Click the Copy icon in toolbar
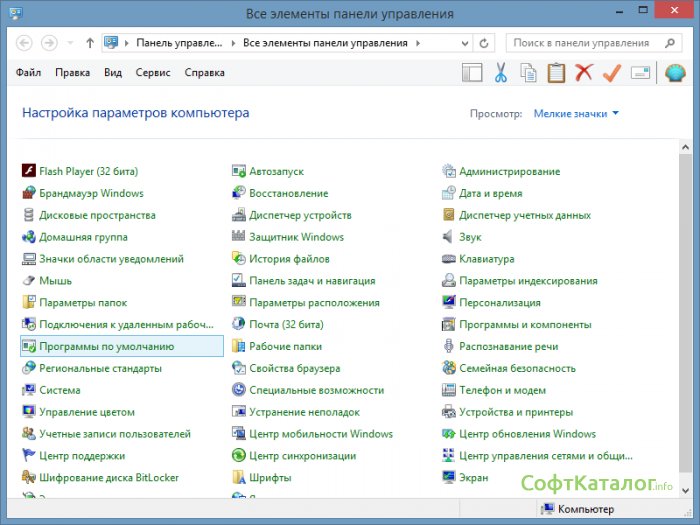This screenshot has height=525, width=700. pos(528,73)
